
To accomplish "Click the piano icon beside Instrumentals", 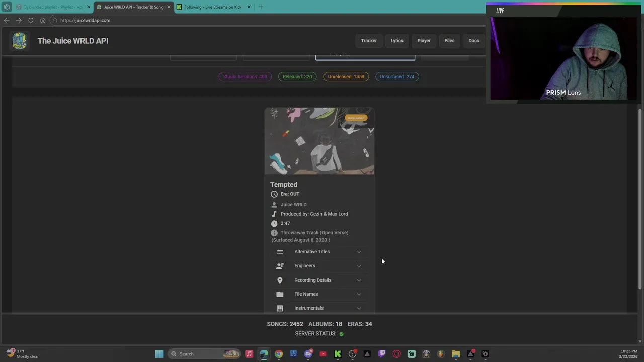I will [x=280, y=308].
